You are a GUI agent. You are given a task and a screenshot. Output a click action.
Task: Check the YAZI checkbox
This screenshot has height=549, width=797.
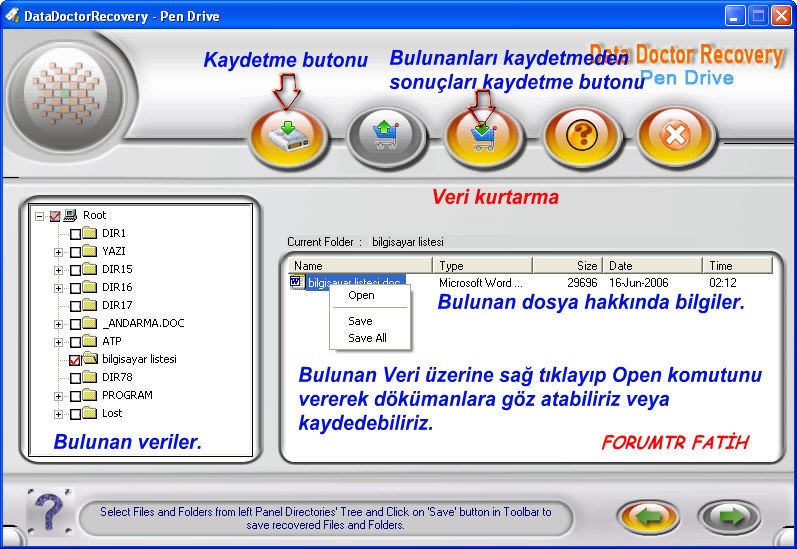click(75, 252)
